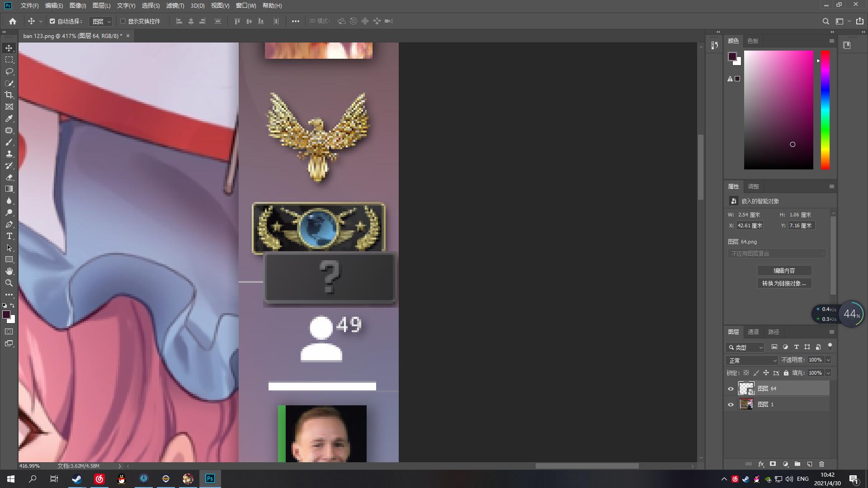Click the rainbow hue slider bar
Image resolution: width=868 pixels, height=488 pixels.
(x=825, y=110)
